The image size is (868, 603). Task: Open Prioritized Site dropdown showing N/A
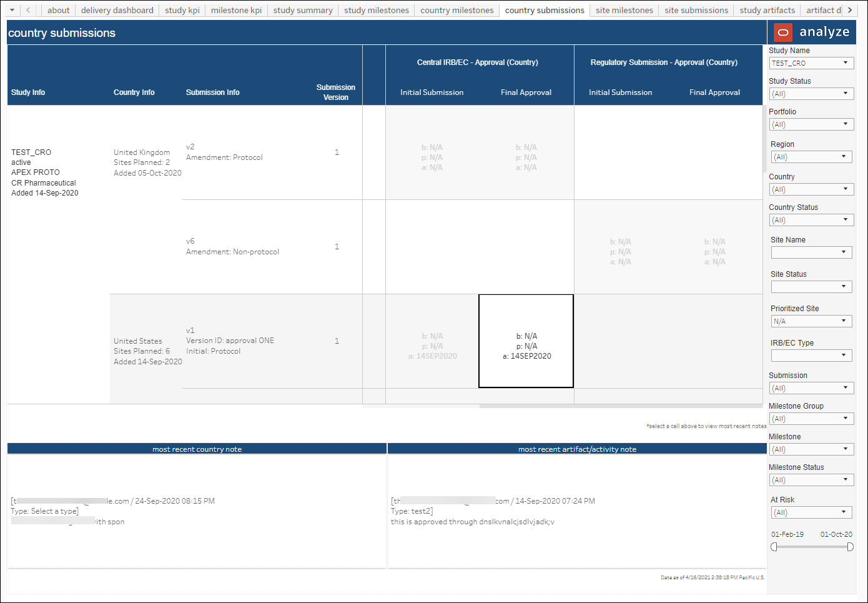pos(812,321)
